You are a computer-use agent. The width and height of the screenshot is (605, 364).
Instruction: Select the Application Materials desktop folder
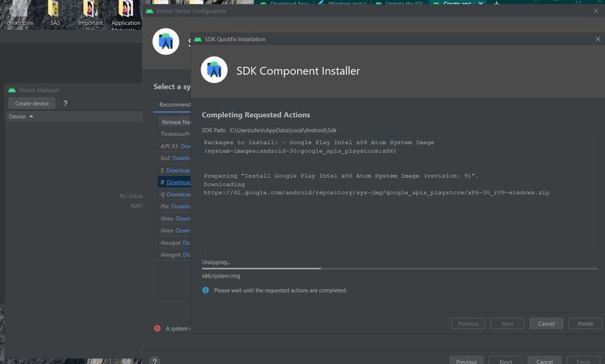[x=126, y=15]
